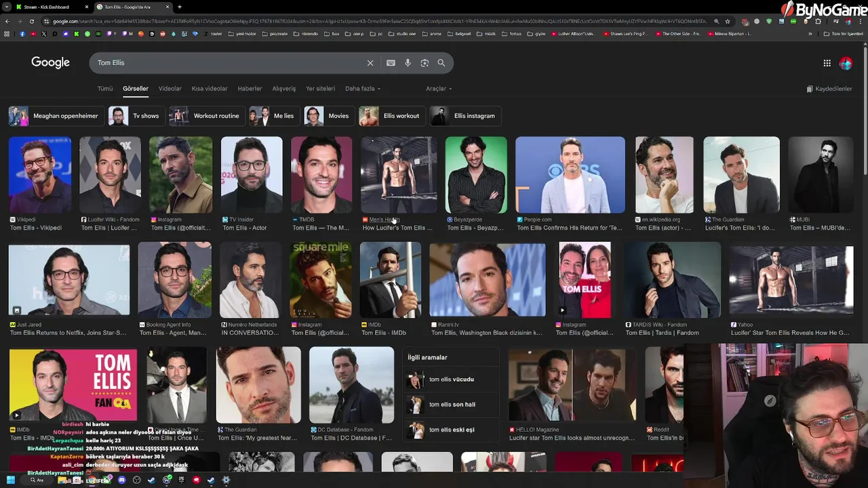Open the People.com CBS image result

[570, 175]
